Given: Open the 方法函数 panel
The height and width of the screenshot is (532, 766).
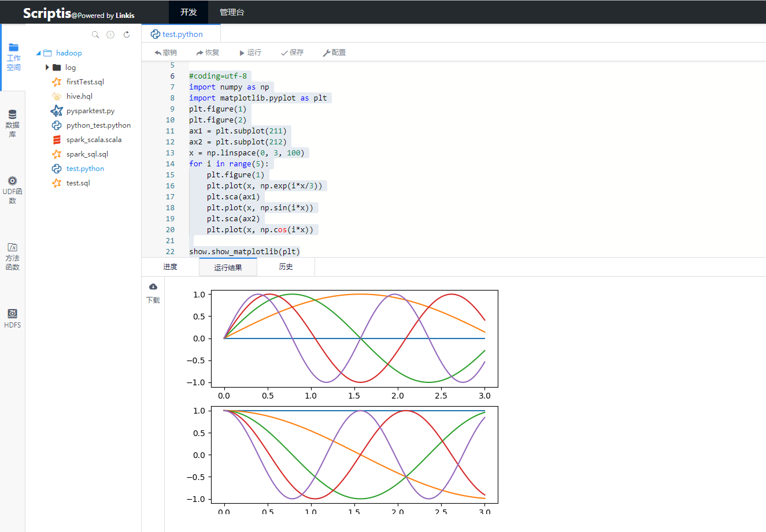Looking at the screenshot, I should pyautogui.click(x=13, y=256).
